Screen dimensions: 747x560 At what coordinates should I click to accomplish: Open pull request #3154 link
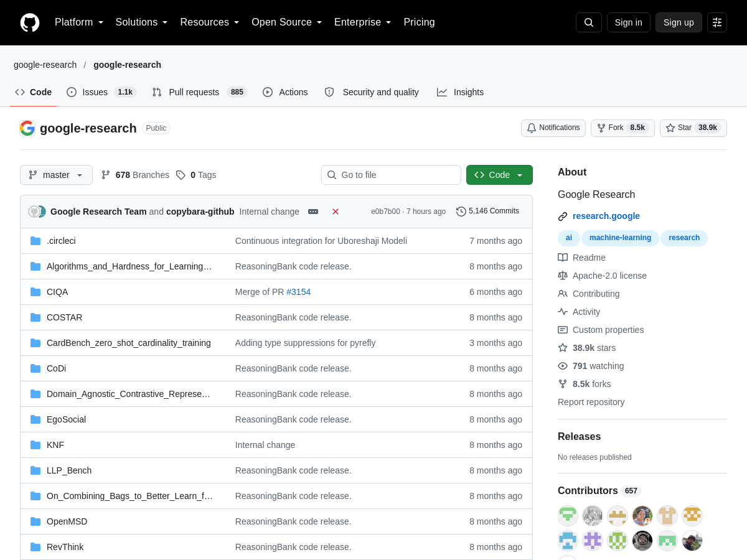[298, 292]
